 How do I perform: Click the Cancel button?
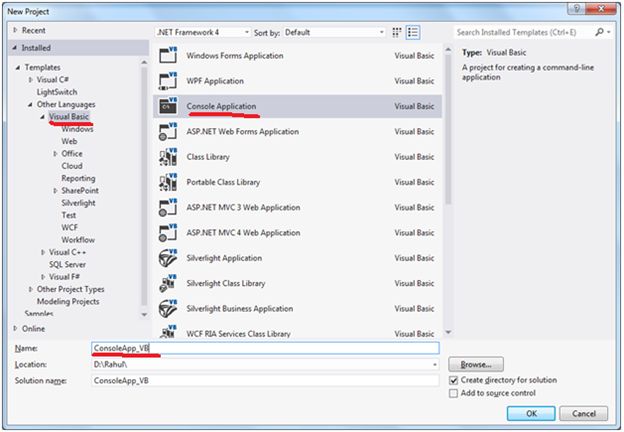[583, 413]
